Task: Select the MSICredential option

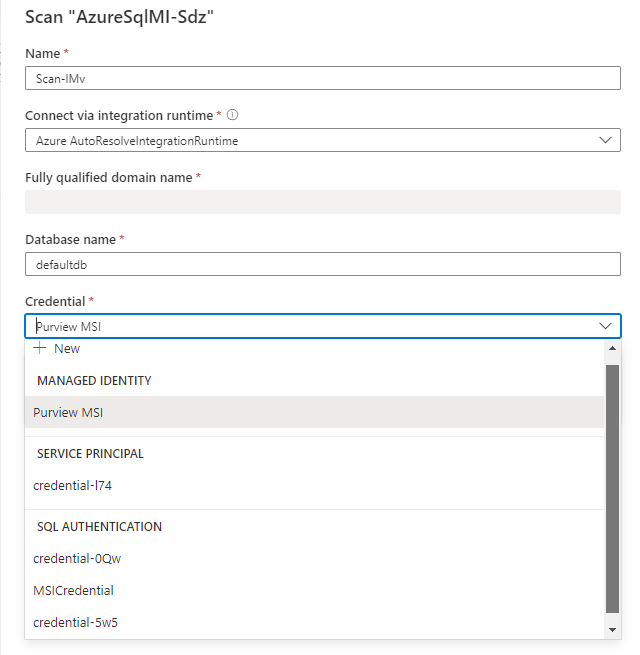Action: click(73, 590)
